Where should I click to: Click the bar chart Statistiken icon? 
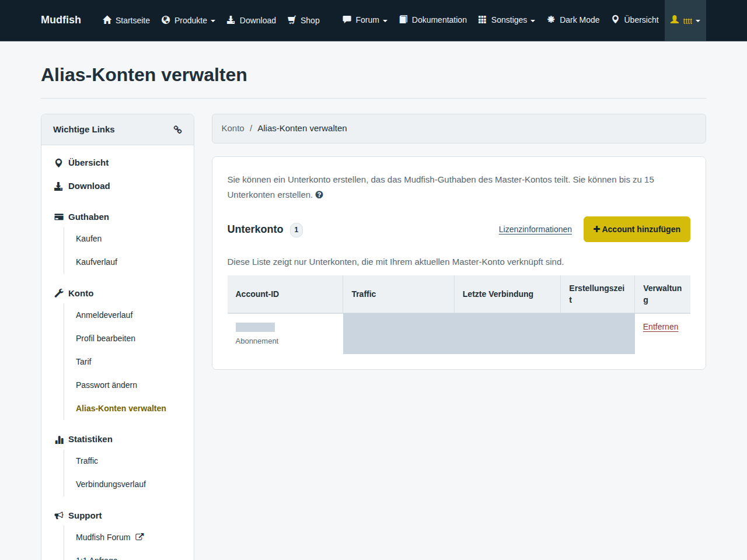point(59,439)
